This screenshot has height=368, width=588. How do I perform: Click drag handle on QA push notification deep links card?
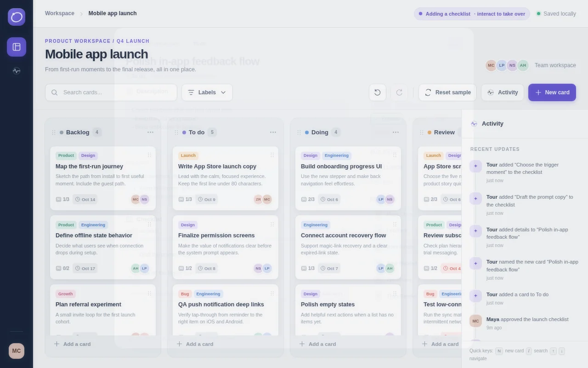tap(272, 293)
